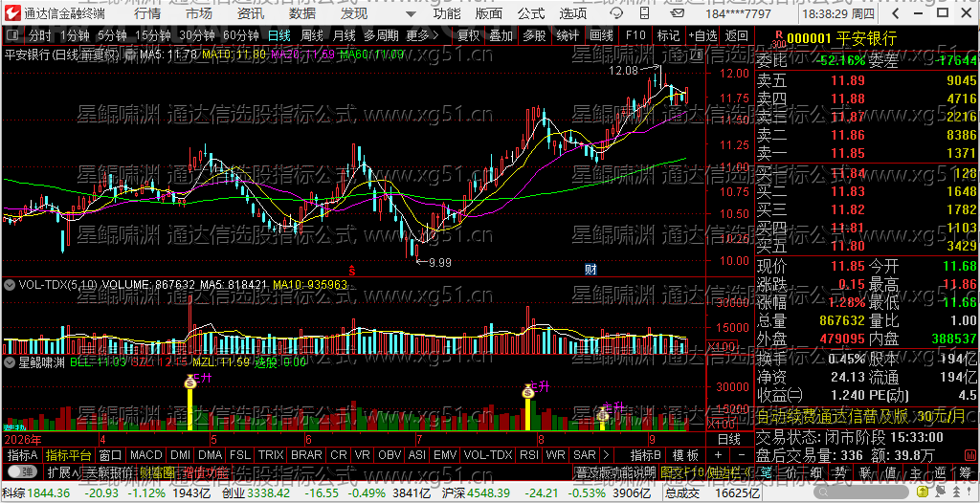Click the 财 financial report marker
This screenshot has height=503, width=980.
590,270
